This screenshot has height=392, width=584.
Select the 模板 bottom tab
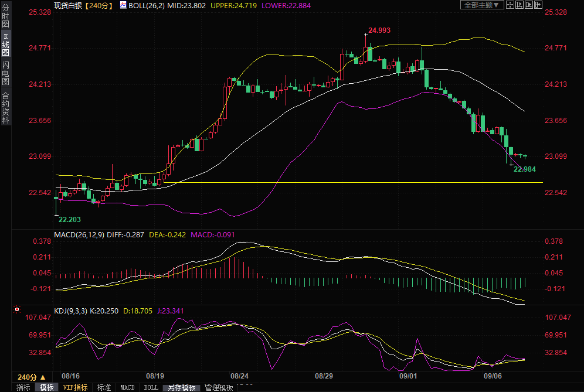46,387
